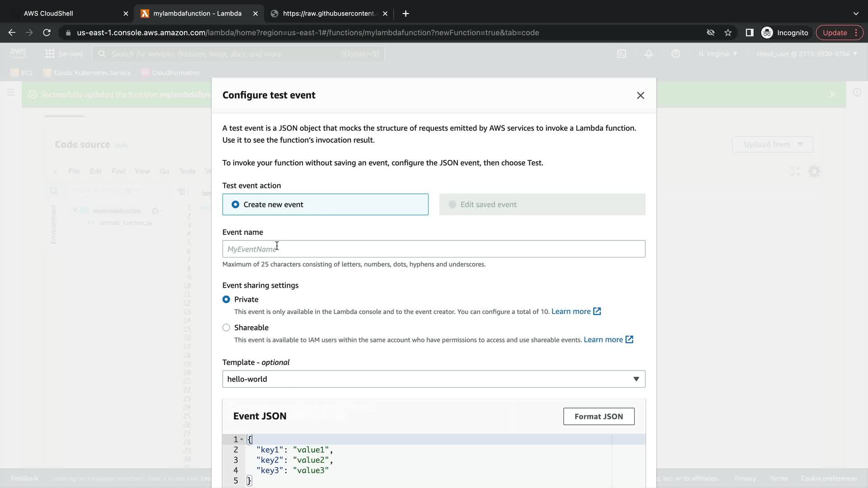Click the Format JSON button
The height and width of the screenshot is (488, 868).
pyautogui.click(x=598, y=417)
